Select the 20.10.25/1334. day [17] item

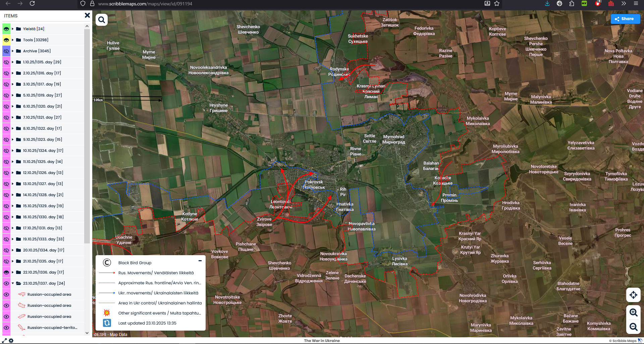click(x=44, y=250)
